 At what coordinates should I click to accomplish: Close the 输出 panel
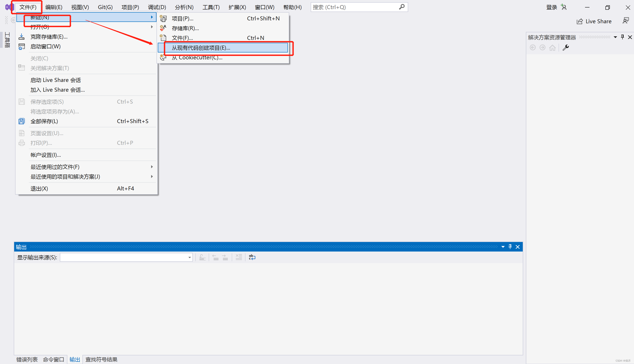518,247
